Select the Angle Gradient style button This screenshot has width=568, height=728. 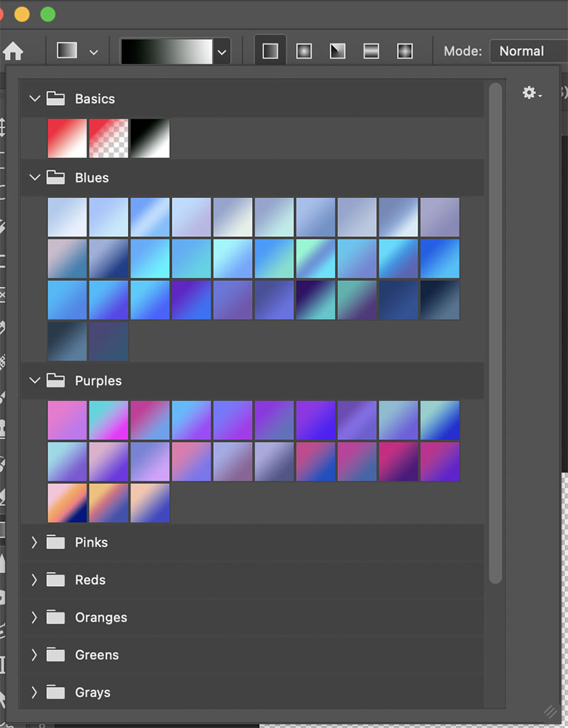(x=338, y=51)
